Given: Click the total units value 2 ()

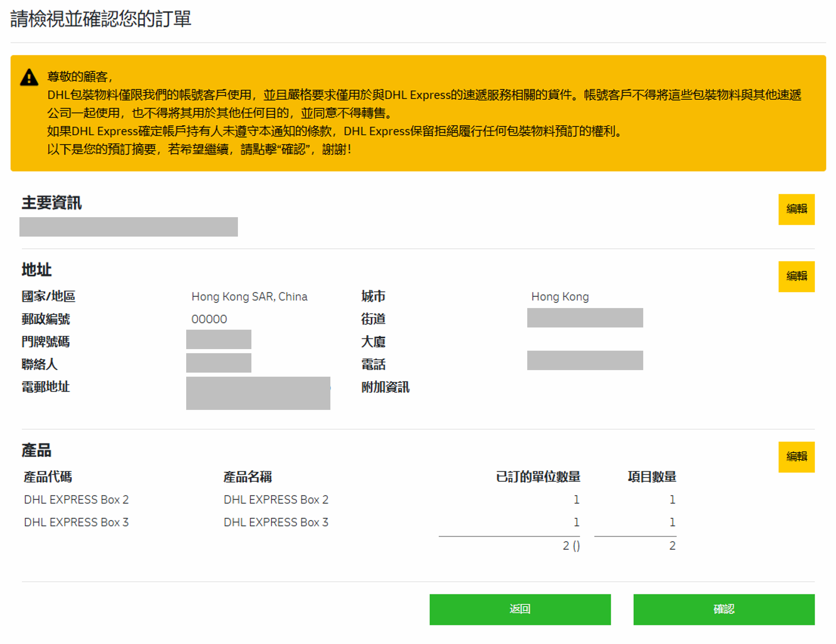Looking at the screenshot, I should click(571, 546).
